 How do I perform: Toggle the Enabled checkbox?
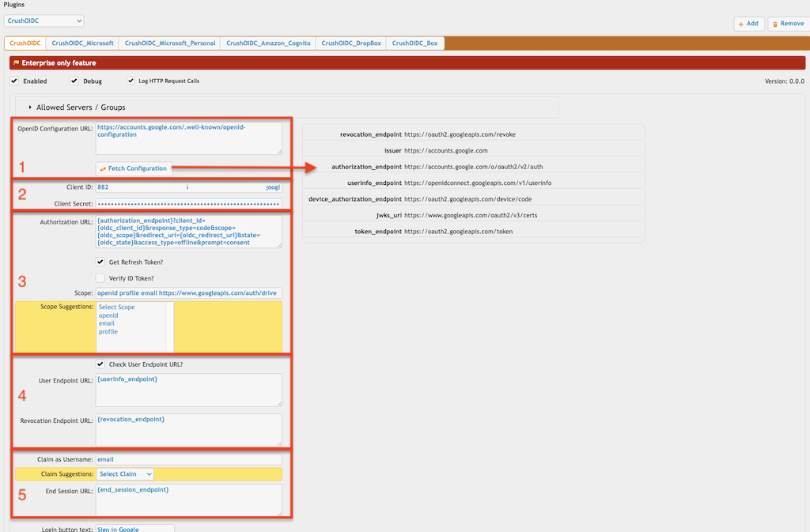click(14, 81)
